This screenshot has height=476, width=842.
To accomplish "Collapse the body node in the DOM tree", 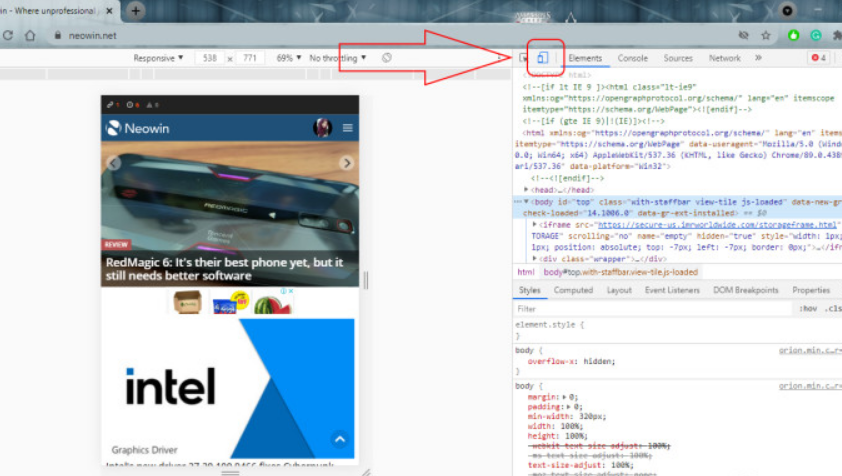I will click(526, 201).
